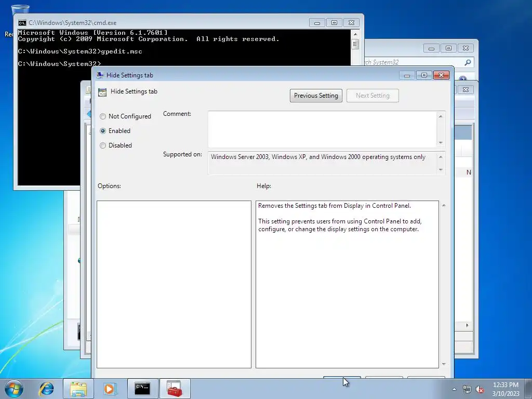Click right scroll arrow in Group Policy Editor

[x=467, y=325]
